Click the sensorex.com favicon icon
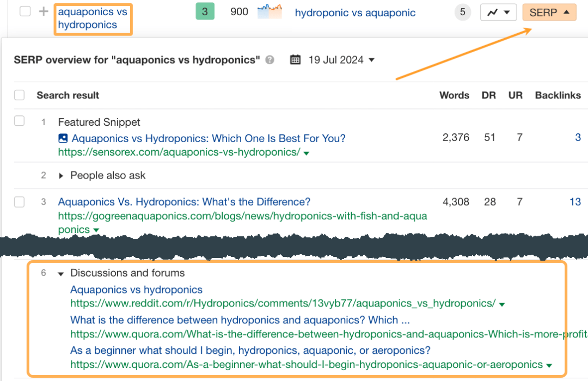Image resolution: width=588 pixels, height=381 pixels. click(63, 138)
